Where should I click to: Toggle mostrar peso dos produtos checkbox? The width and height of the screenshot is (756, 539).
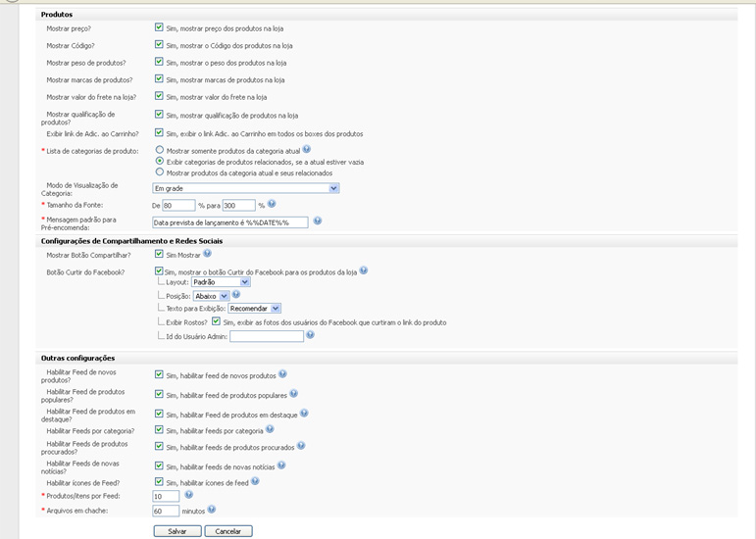point(159,62)
